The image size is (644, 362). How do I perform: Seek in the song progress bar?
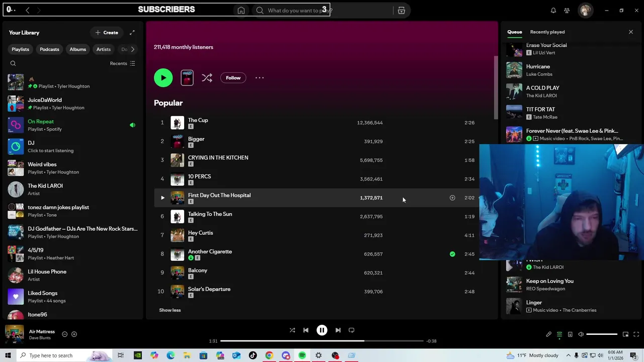(322, 341)
